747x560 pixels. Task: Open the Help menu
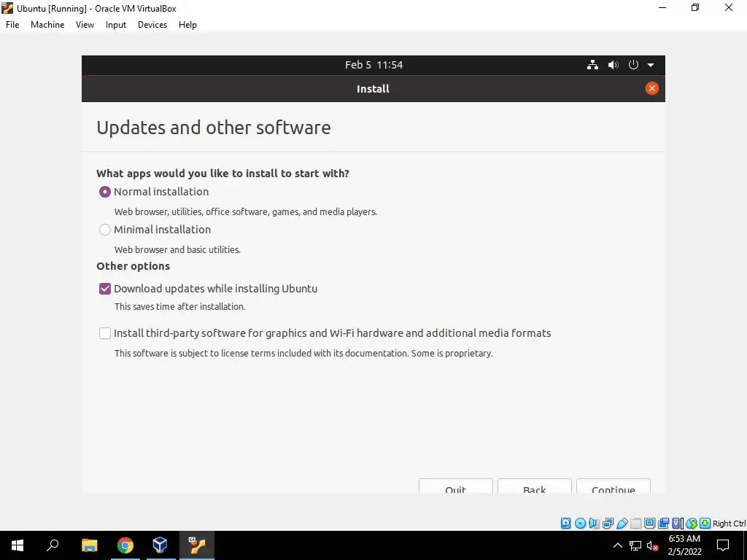tap(187, 25)
